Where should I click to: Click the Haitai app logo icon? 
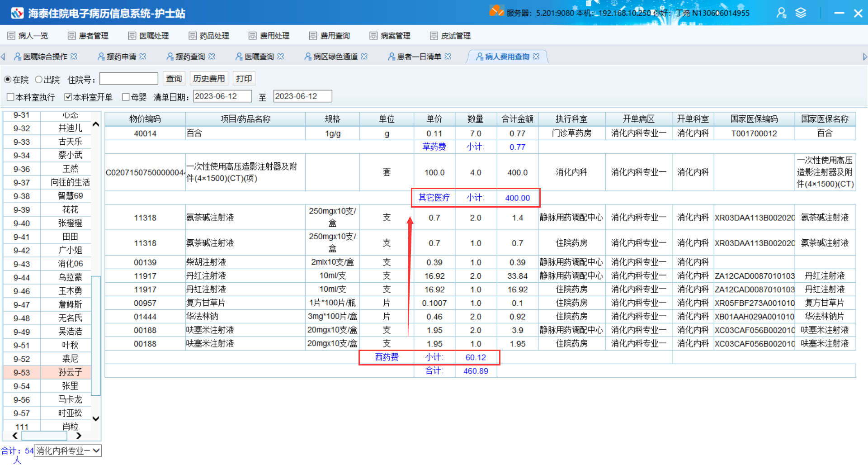point(17,13)
